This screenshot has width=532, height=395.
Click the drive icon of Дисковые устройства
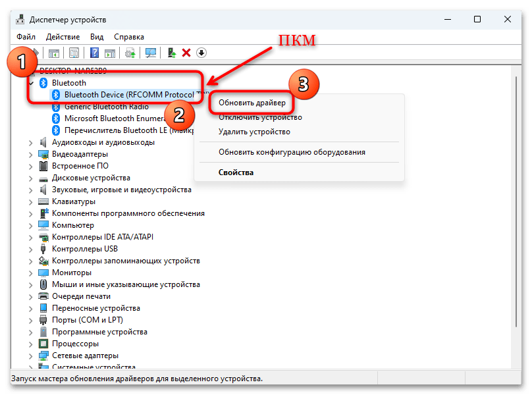point(43,178)
